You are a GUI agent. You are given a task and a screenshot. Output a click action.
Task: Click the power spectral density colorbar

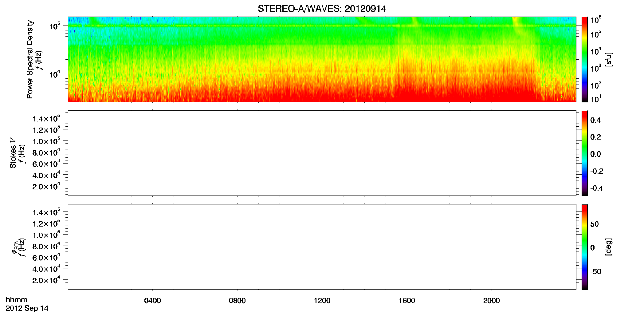[585, 59]
